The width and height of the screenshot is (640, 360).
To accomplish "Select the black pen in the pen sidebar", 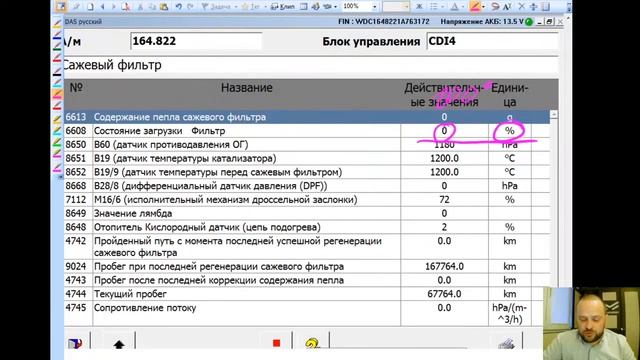I will (57, 72).
